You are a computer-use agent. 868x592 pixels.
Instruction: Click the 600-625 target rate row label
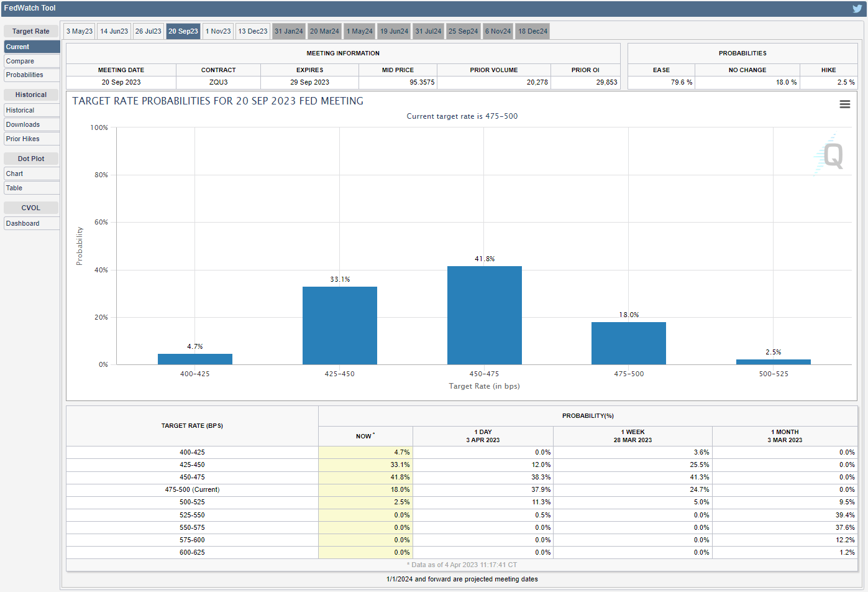tap(192, 552)
